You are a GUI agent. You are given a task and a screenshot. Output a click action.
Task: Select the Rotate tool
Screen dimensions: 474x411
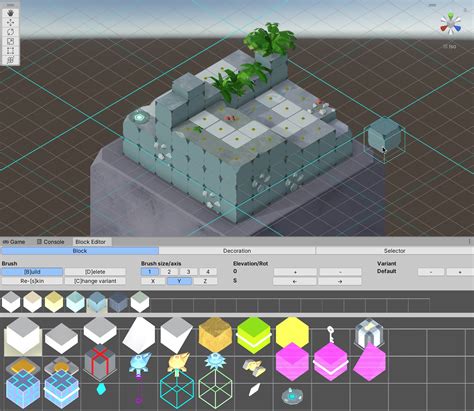[11, 32]
